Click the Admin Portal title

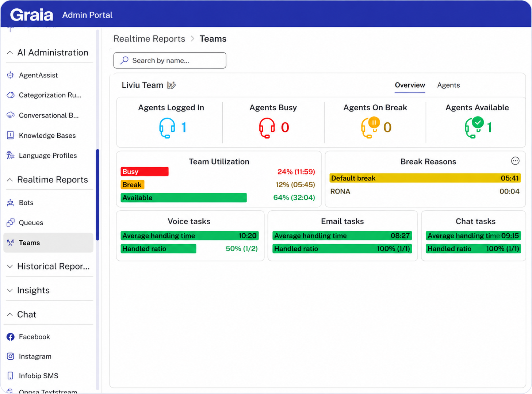tap(87, 15)
